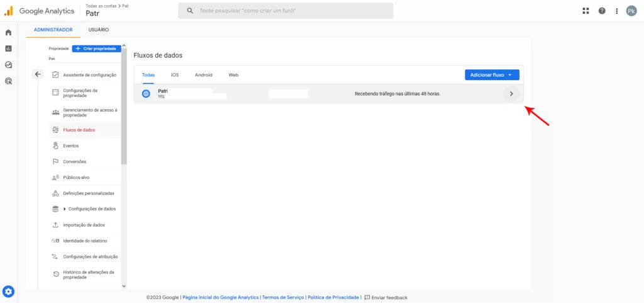Open the Help question-mark icon
Image resolution: width=644 pixels, height=303 pixels.
click(602, 11)
